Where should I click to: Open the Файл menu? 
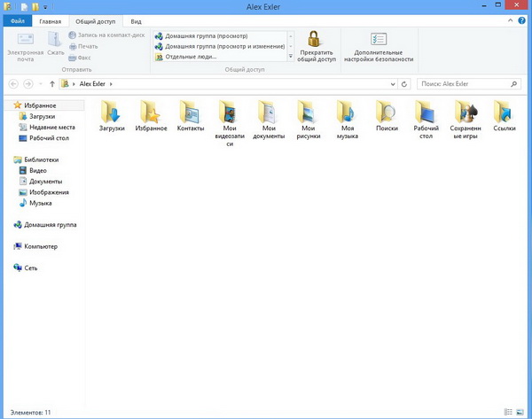pyautogui.click(x=18, y=19)
